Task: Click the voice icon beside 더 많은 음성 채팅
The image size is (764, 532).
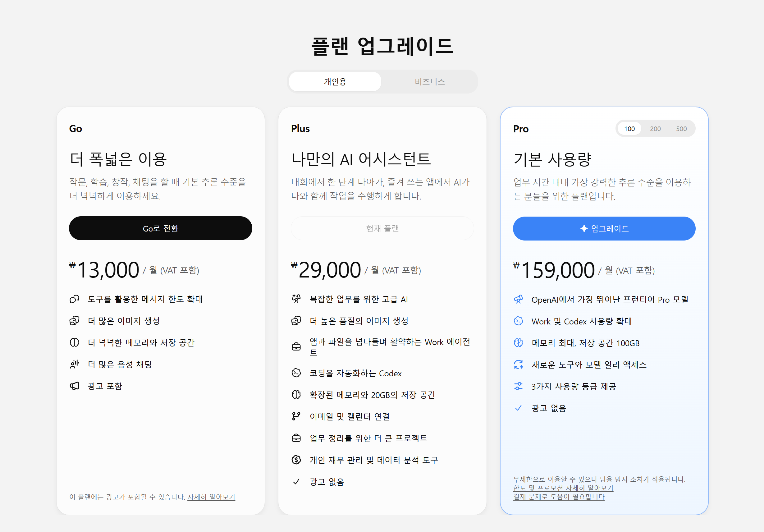Action: [74, 364]
